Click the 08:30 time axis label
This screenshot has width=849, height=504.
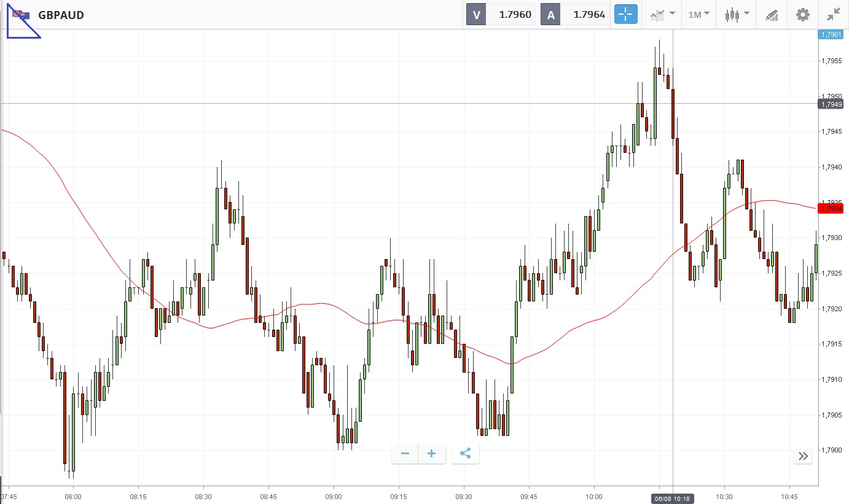tap(203, 497)
